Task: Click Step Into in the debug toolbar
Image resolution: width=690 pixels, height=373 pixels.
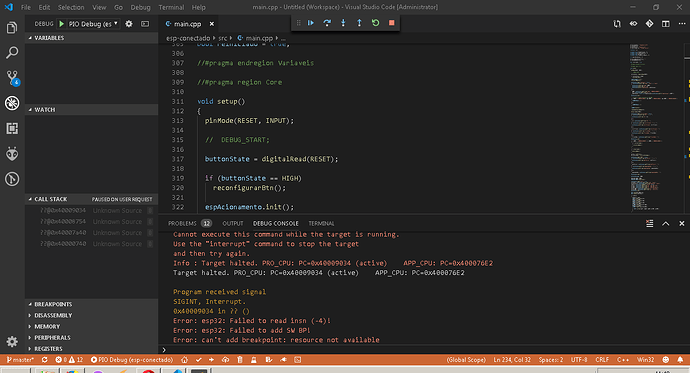Action: click(343, 23)
